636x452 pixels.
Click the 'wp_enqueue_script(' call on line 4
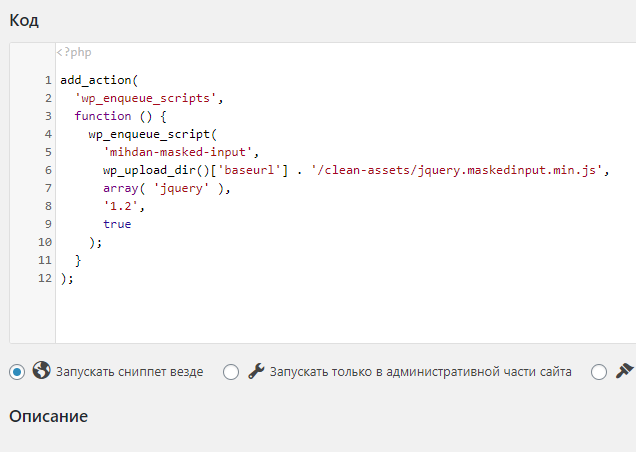[x=153, y=134]
